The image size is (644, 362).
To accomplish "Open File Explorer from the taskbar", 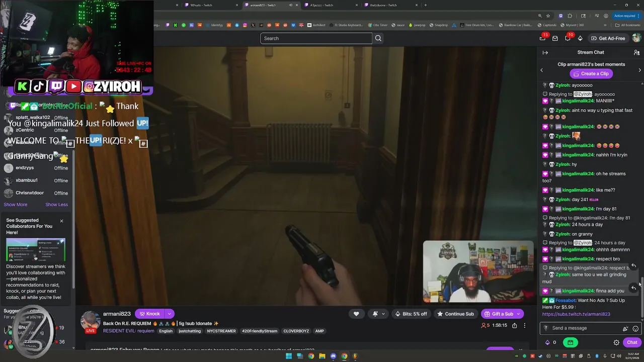I will click(322, 356).
